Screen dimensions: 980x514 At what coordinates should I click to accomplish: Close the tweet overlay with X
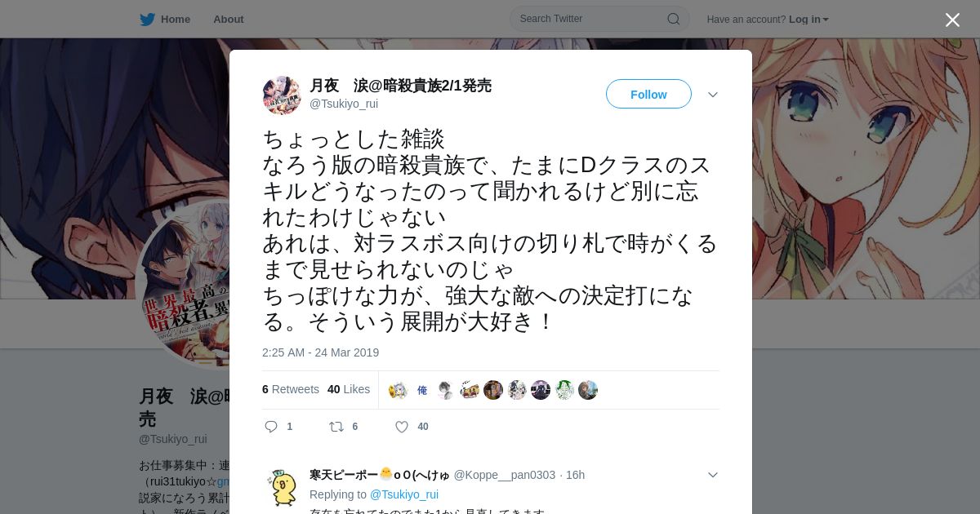tap(952, 20)
